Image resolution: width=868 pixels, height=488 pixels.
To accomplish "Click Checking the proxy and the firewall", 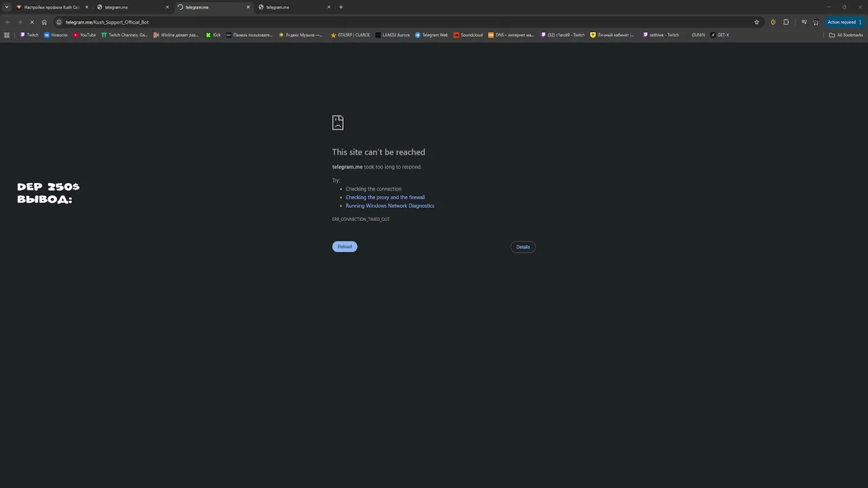I will [385, 197].
